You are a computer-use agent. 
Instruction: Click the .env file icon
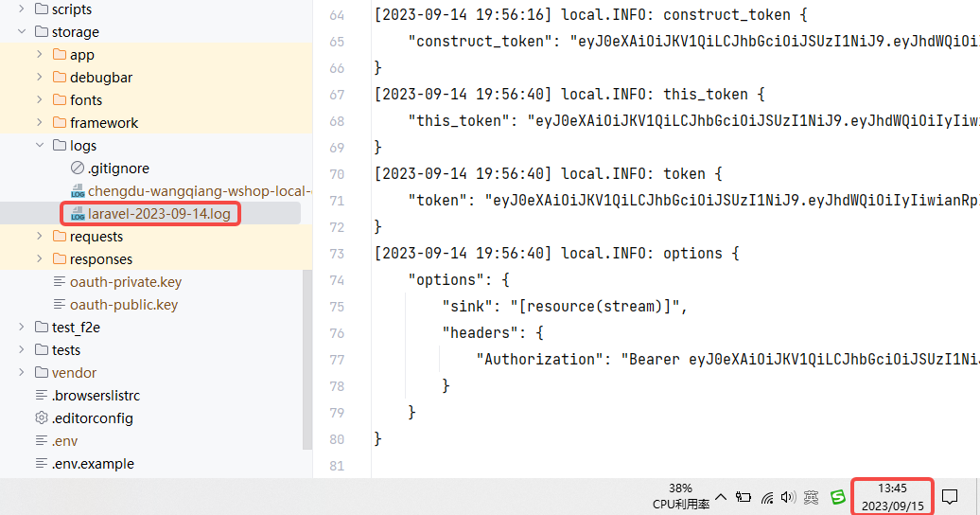[42, 440]
